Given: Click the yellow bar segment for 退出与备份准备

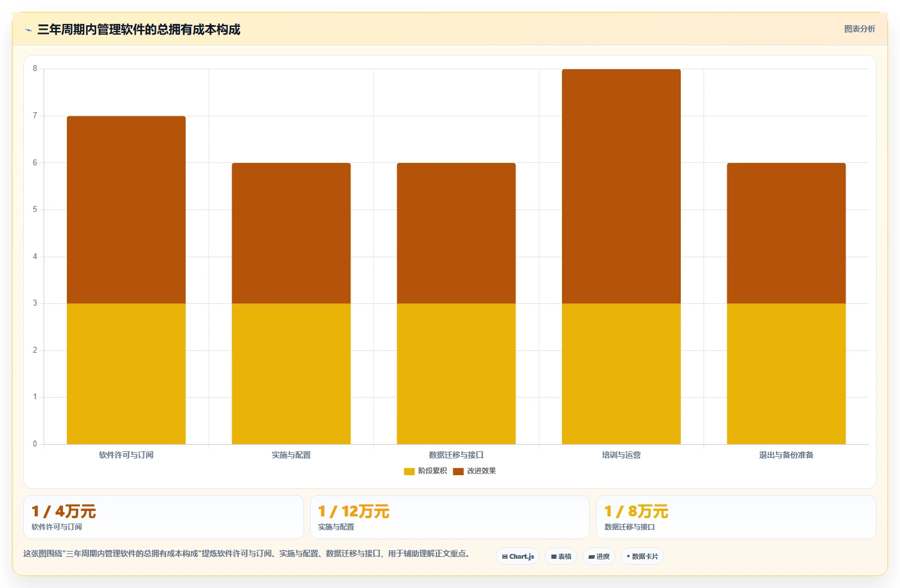Looking at the screenshot, I should [786, 374].
